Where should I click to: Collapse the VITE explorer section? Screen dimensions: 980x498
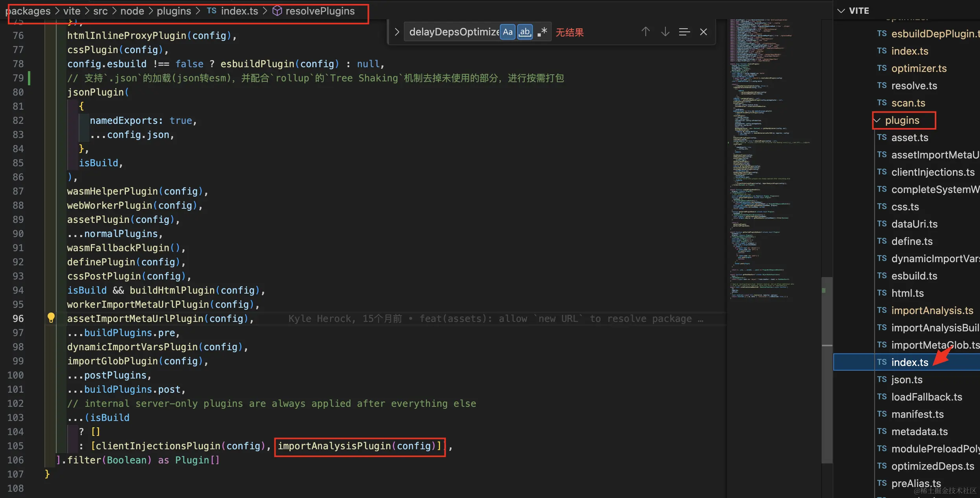pos(841,11)
